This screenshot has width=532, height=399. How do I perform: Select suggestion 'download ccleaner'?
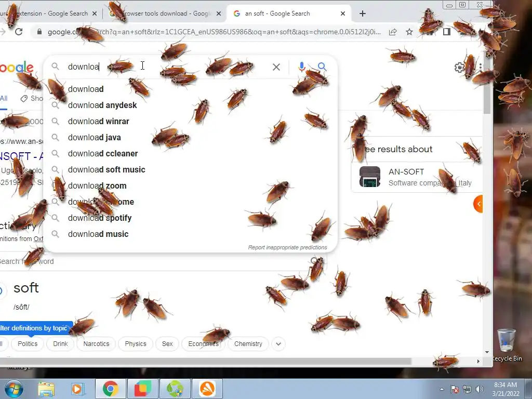coord(190,153)
